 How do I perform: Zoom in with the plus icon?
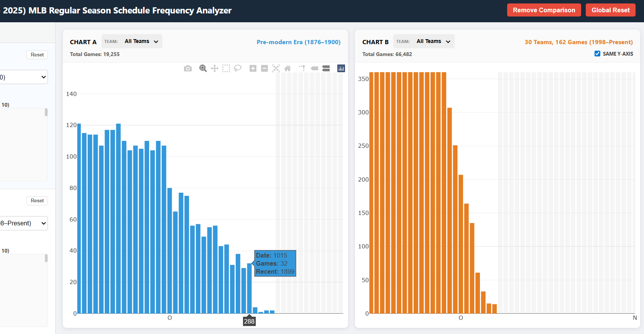[253, 68]
